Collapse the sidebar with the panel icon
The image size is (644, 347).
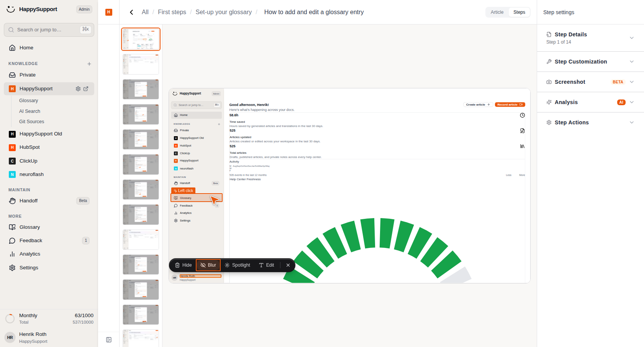(109, 340)
